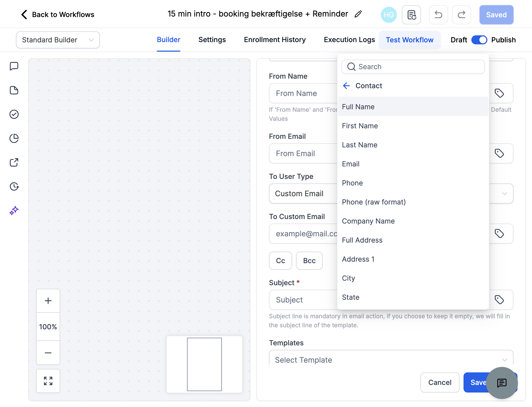Click the external link sidebar icon
532x407 pixels.
tap(14, 162)
